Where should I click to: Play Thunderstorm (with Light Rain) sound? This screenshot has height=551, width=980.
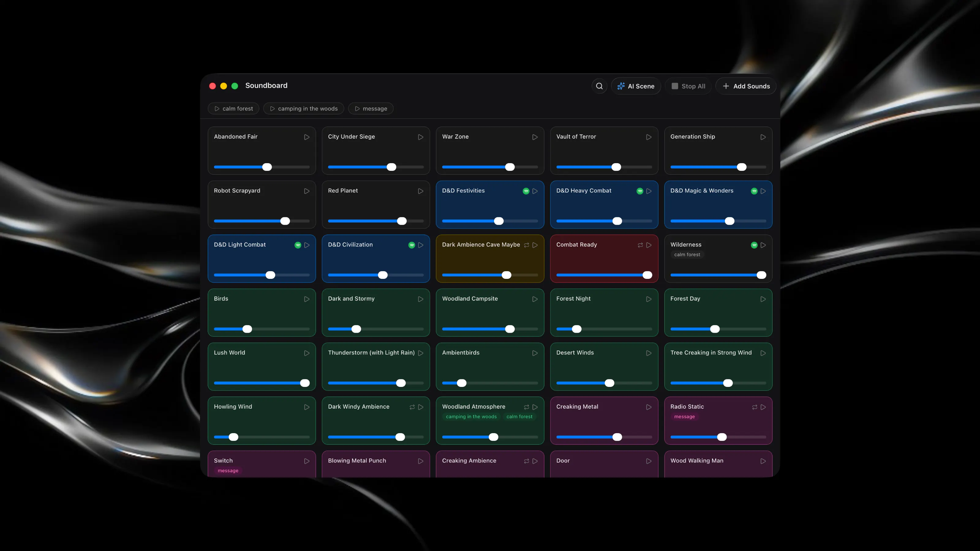point(420,353)
